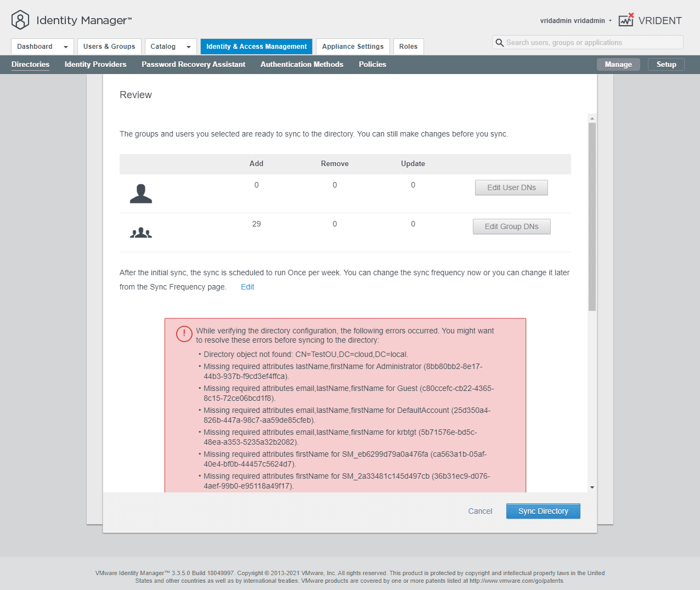Image resolution: width=700 pixels, height=590 pixels.
Task: Click the VRIDENT health monitor icon
Action: pyautogui.click(x=626, y=20)
